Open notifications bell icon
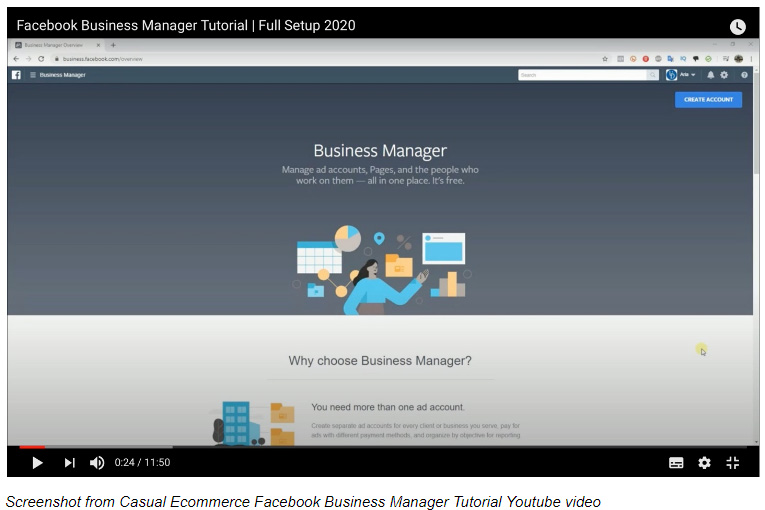 (x=710, y=75)
